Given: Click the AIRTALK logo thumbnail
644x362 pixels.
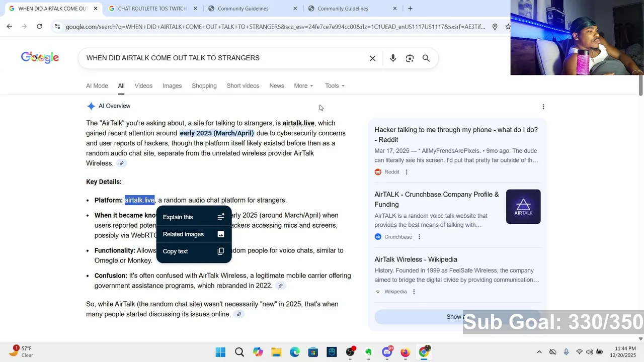Looking at the screenshot, I should click(x=523, y=207).
